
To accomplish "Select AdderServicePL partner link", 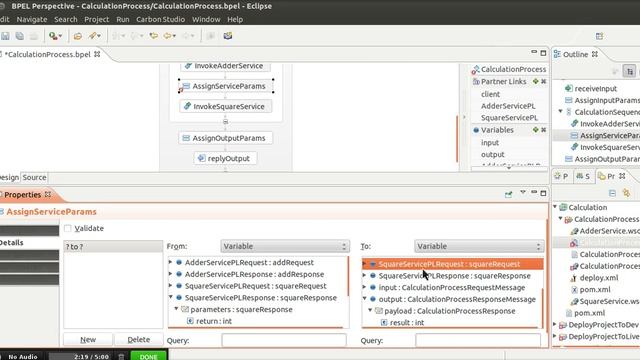I will click(x=508, y=106).
